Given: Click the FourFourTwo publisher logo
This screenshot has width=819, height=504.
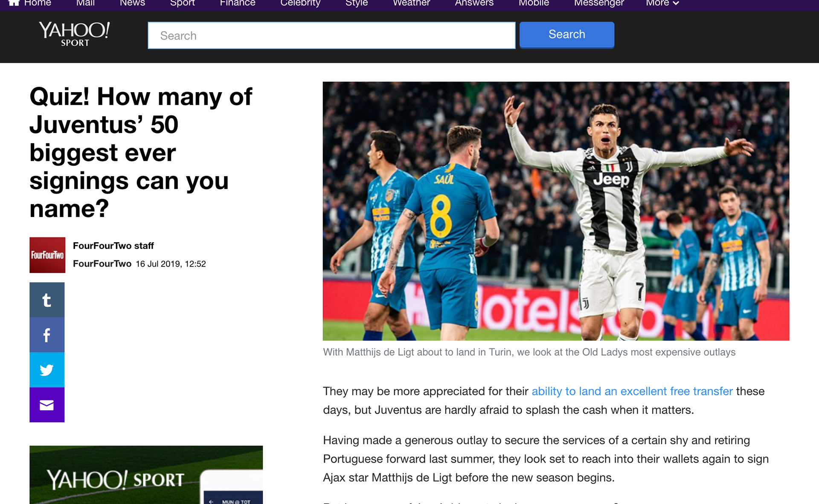Looking at the screenshot, I should 47,255.
